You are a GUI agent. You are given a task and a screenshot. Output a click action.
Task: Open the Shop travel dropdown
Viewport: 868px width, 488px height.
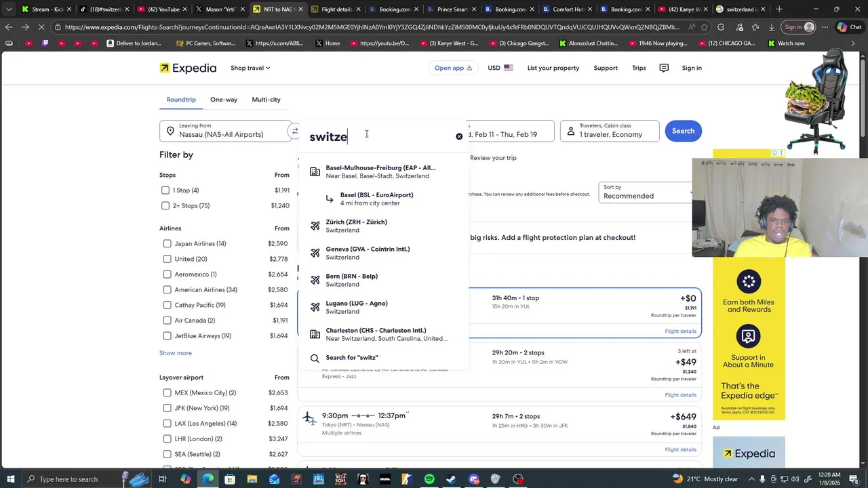250,68
